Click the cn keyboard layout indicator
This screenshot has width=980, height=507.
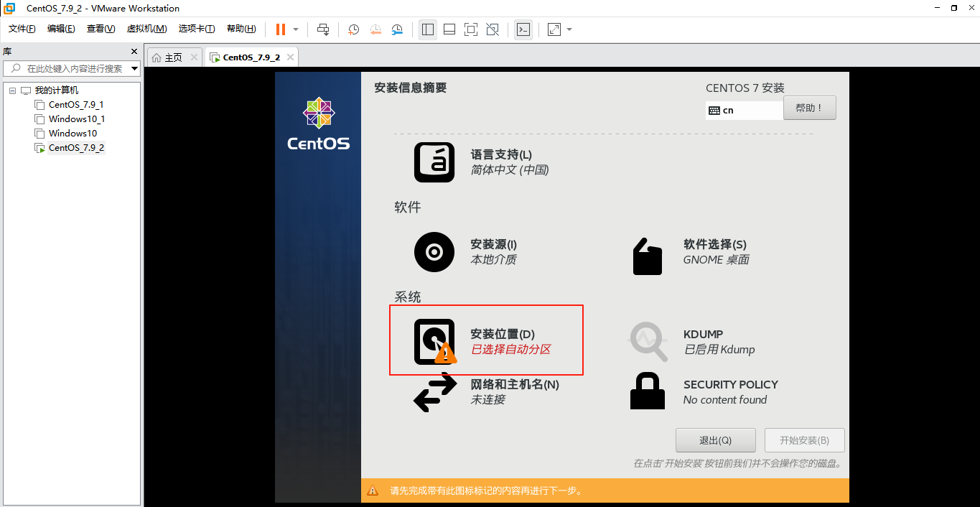745,111
